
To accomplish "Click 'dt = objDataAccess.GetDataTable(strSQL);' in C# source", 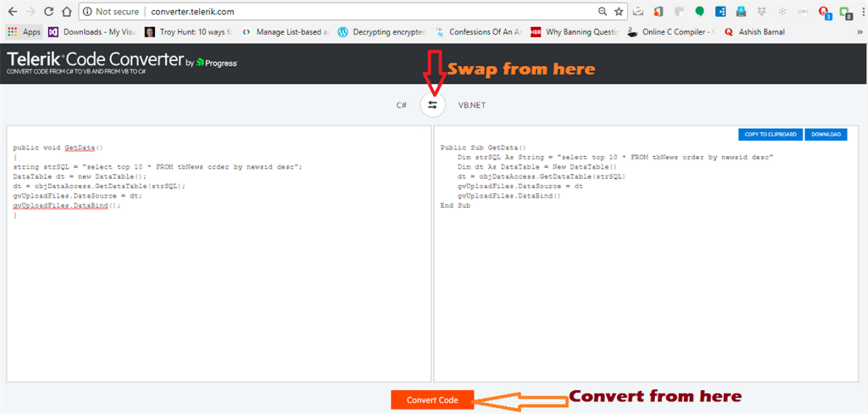I will tap(99, 186).
